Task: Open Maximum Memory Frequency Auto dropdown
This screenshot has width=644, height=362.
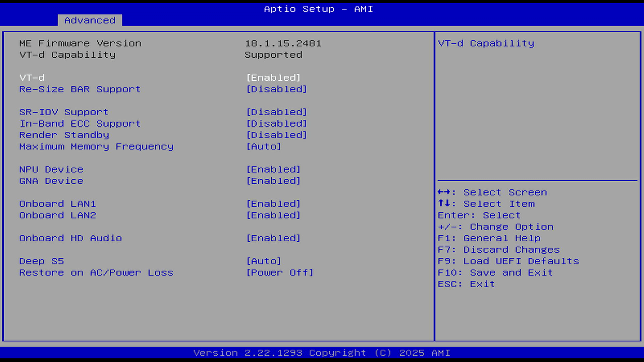Action: click(264, 146)
